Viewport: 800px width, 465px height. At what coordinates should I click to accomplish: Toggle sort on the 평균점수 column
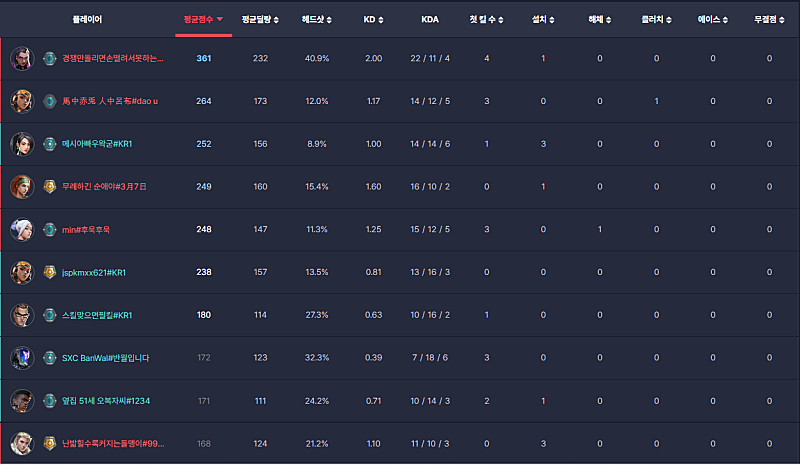[x=204, y=19]
